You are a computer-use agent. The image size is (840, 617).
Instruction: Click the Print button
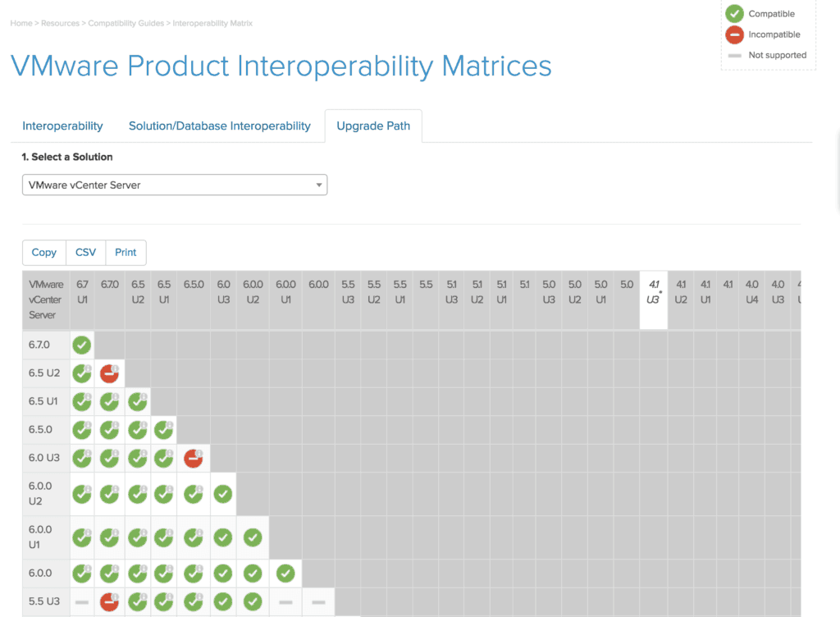[x=126, y=252]
